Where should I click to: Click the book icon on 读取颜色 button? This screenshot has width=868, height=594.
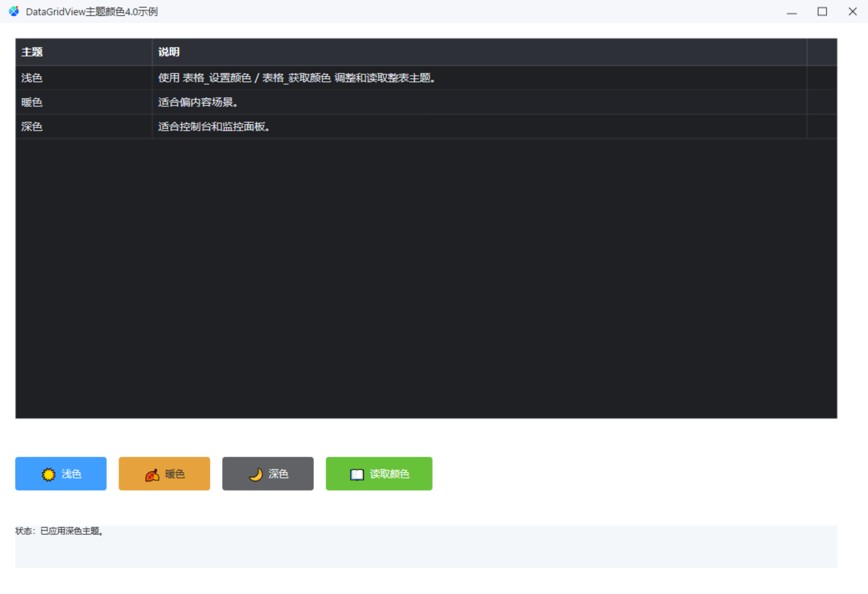click(x=357, y=474)
